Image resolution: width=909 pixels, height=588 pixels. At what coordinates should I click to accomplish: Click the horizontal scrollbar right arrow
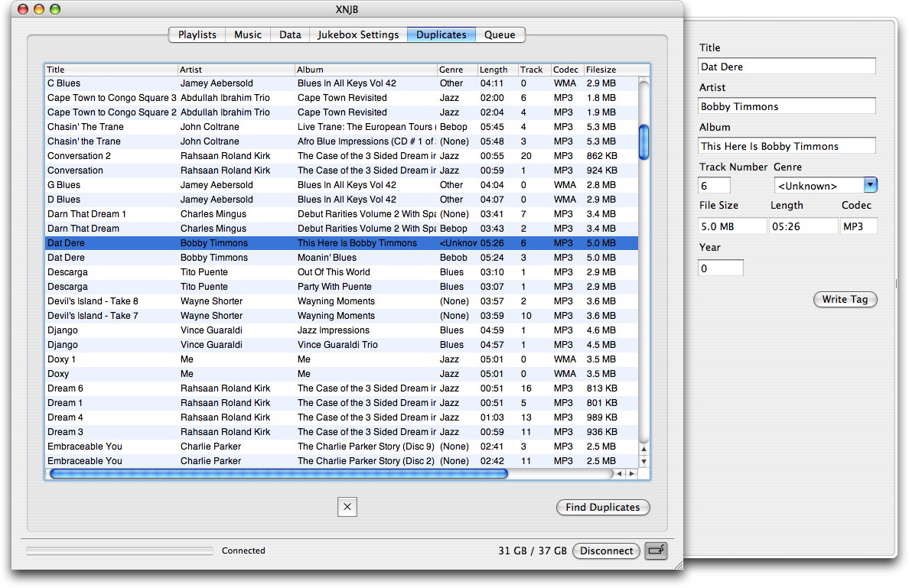[631, 474]
